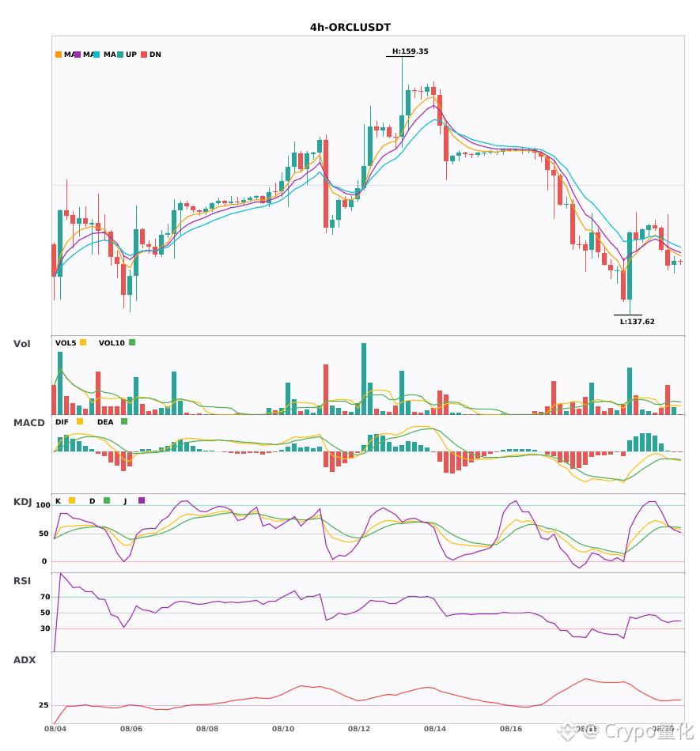Screen dimensions: 700x751
Task: Click the green UP legend swatch
Action: coord(120,55)
